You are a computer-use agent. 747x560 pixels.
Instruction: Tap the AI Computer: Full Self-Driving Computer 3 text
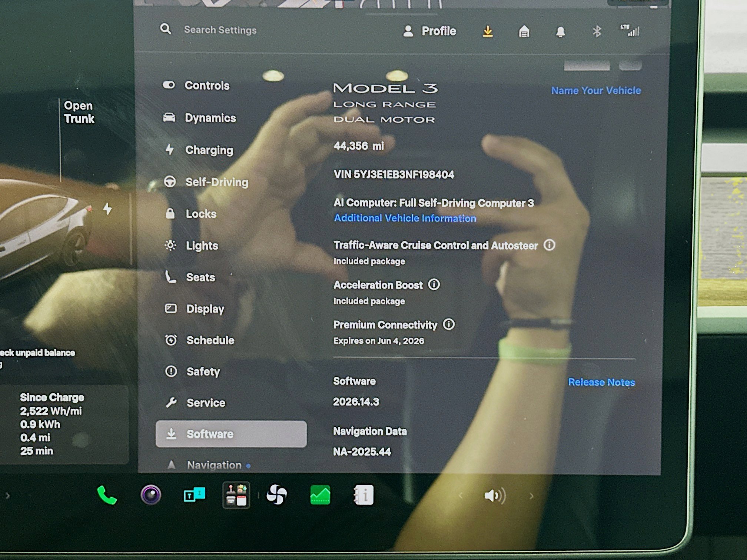pos(434,203)
